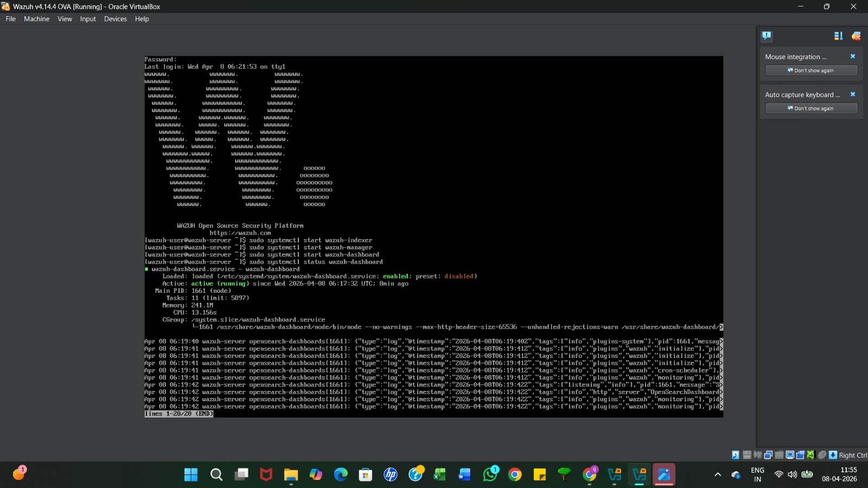Click Don't show again under Mouse integration
The width and height of the screenshot is (868, 488).
[811, 70]
